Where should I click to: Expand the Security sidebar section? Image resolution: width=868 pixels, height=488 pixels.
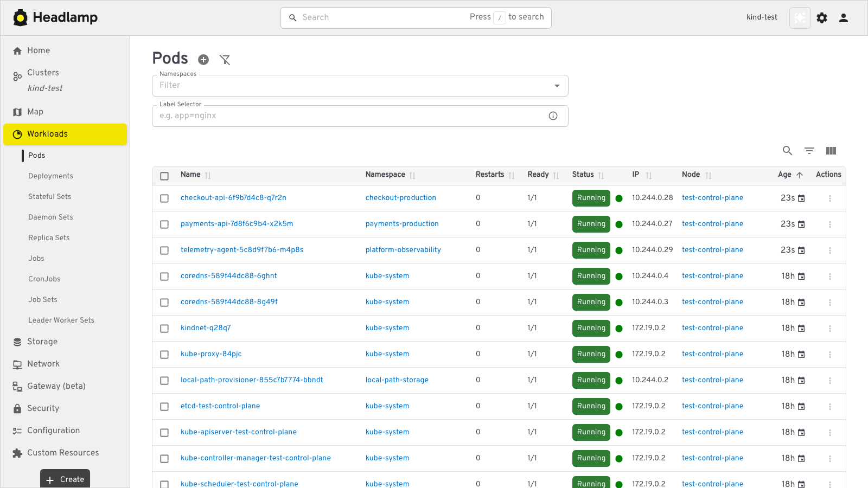click(65, 408)
